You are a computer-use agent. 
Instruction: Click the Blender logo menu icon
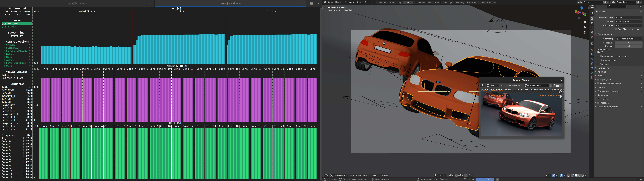point(325,2)
